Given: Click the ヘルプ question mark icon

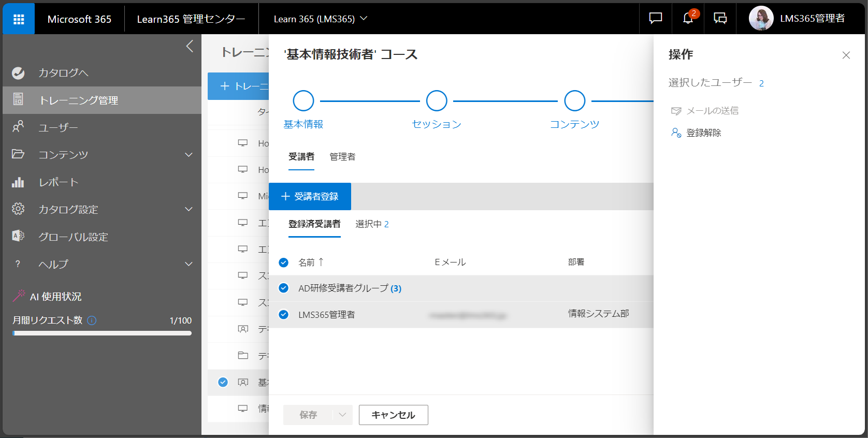Looking at the screenshot, I should point(18,264).
